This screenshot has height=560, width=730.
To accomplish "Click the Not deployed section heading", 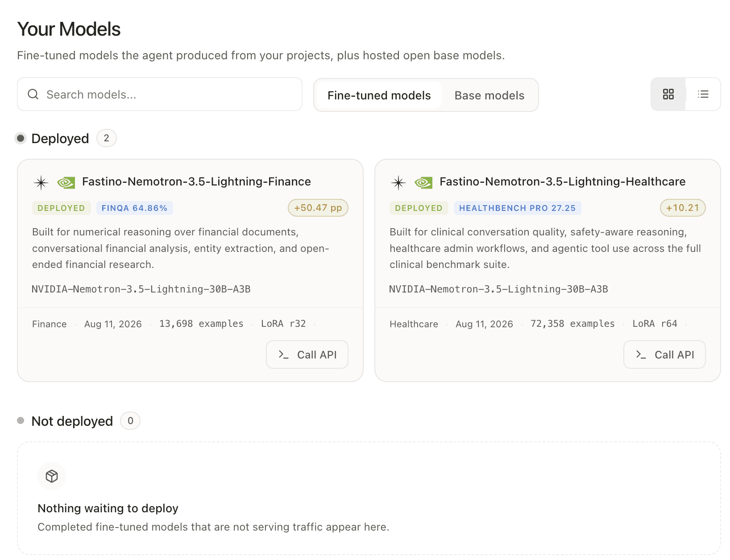I will click(x=72, y=421).
